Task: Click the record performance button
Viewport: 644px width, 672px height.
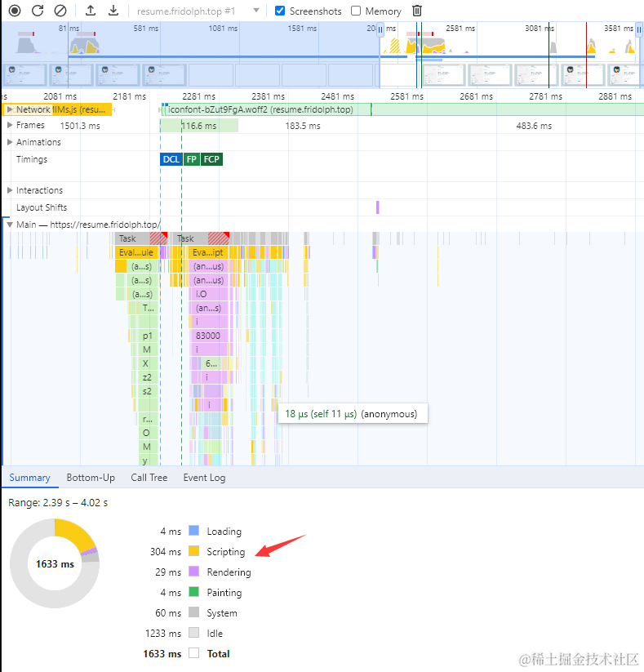Action: [15, 11]
